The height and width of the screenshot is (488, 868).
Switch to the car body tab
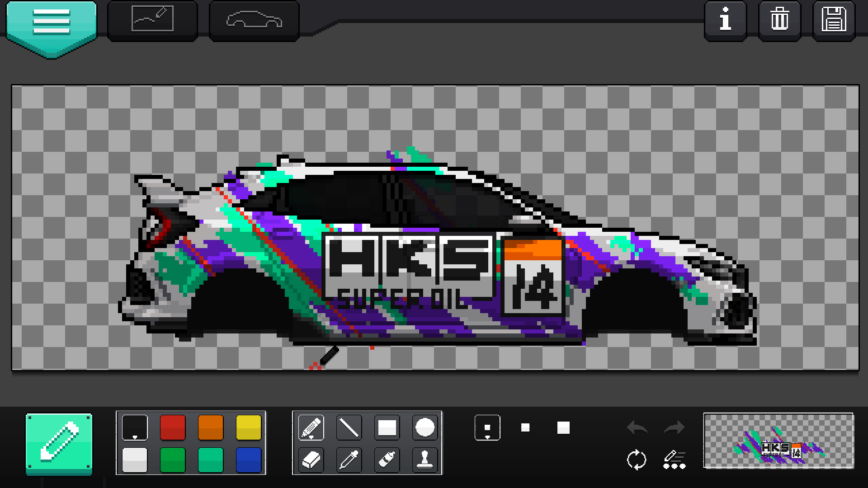(x=254, y=20)
